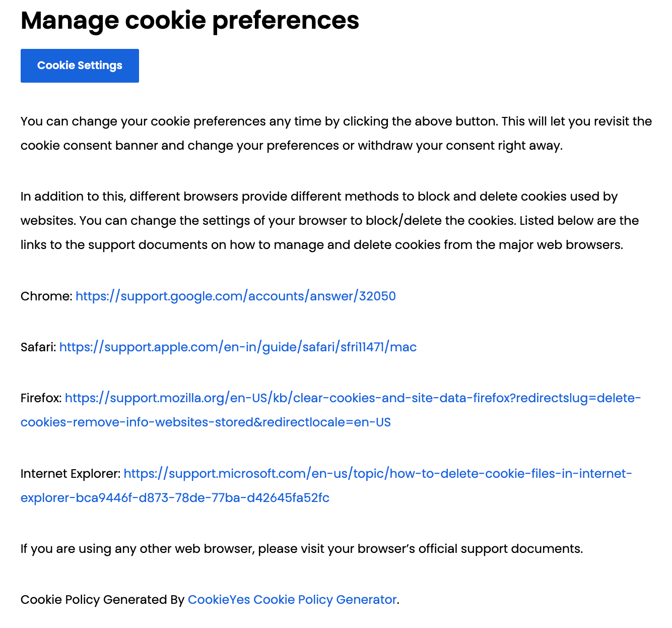Click the line starting "cookie consent banner and change"

pos(292,146)
